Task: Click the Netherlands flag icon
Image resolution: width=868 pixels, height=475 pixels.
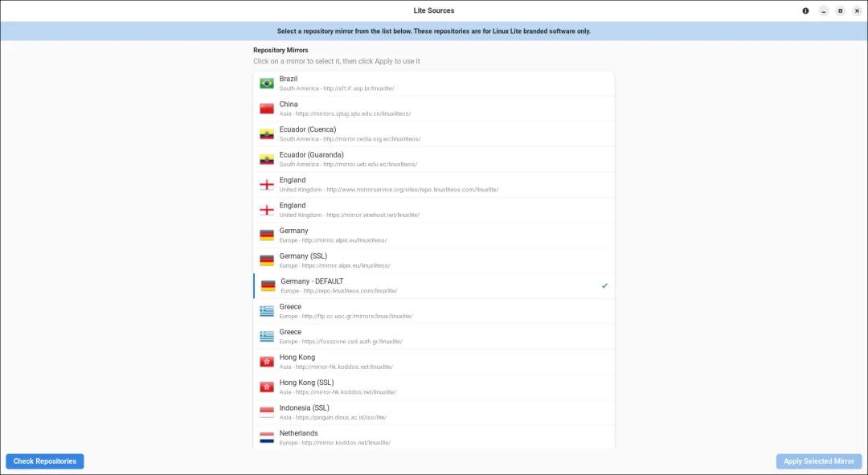Action: (x=267, y=438)
